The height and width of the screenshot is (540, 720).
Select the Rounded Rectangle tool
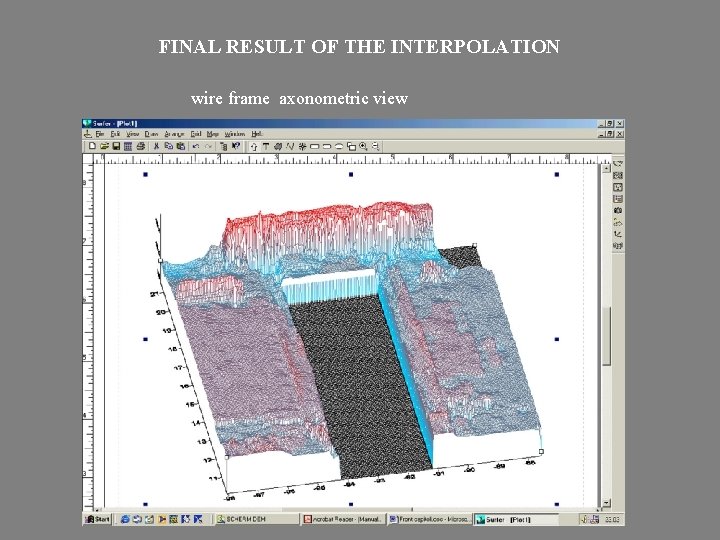tap(327, 146)
